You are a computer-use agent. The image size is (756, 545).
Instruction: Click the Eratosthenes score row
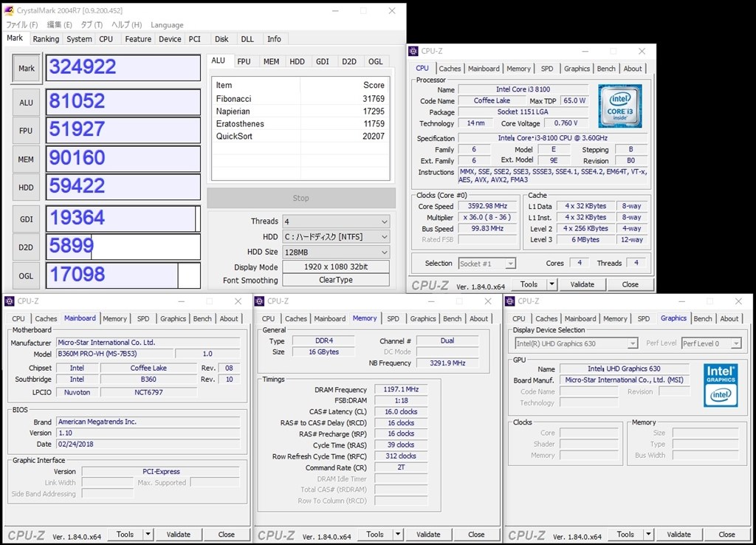pyautogui.click(x=300, y=123)
